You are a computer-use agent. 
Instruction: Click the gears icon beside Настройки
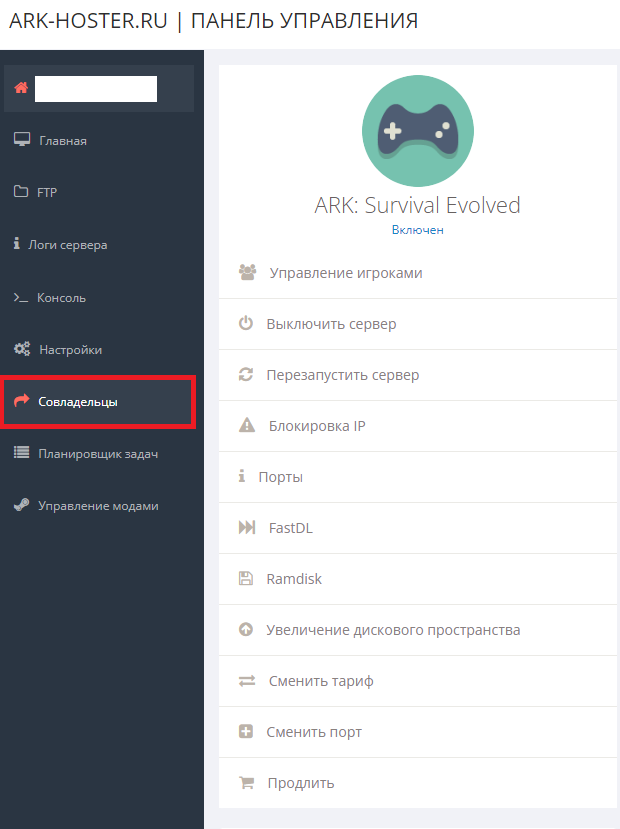[22, 349]
